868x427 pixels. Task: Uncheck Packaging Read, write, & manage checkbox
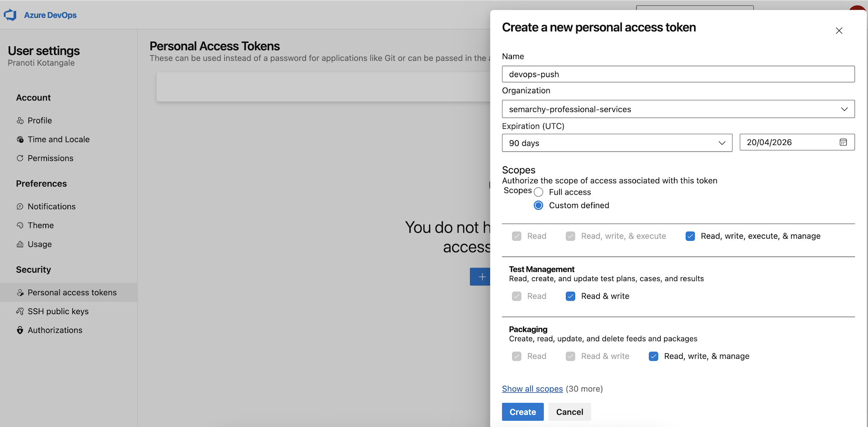[654, 356]
